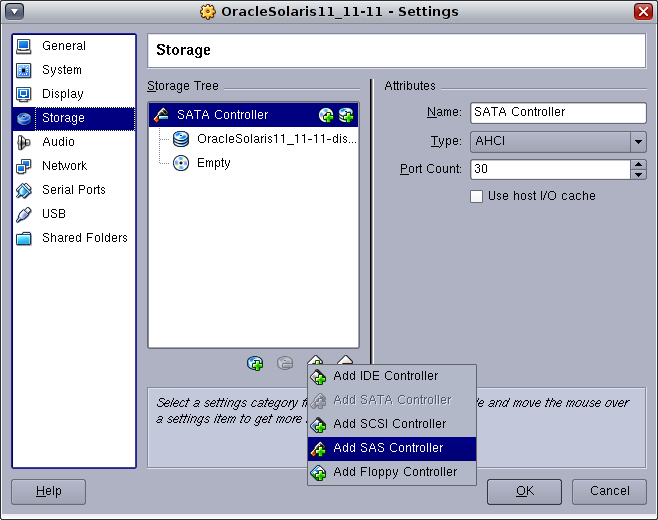Choose Add SAS Controller from menu
The width and height of the screenshot is (658, 520).
click(x=388, y=448)
